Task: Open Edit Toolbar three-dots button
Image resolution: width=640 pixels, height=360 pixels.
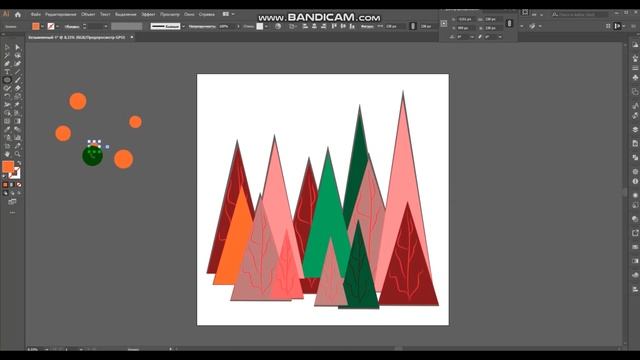Action: 12,212
